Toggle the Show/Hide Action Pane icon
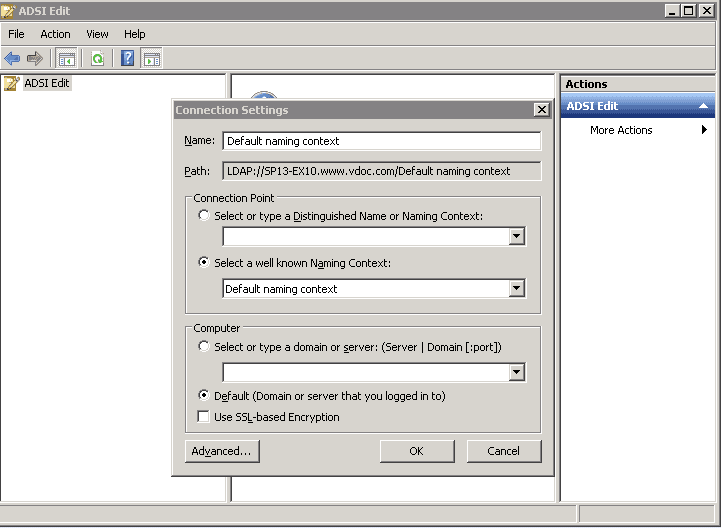 152,58
